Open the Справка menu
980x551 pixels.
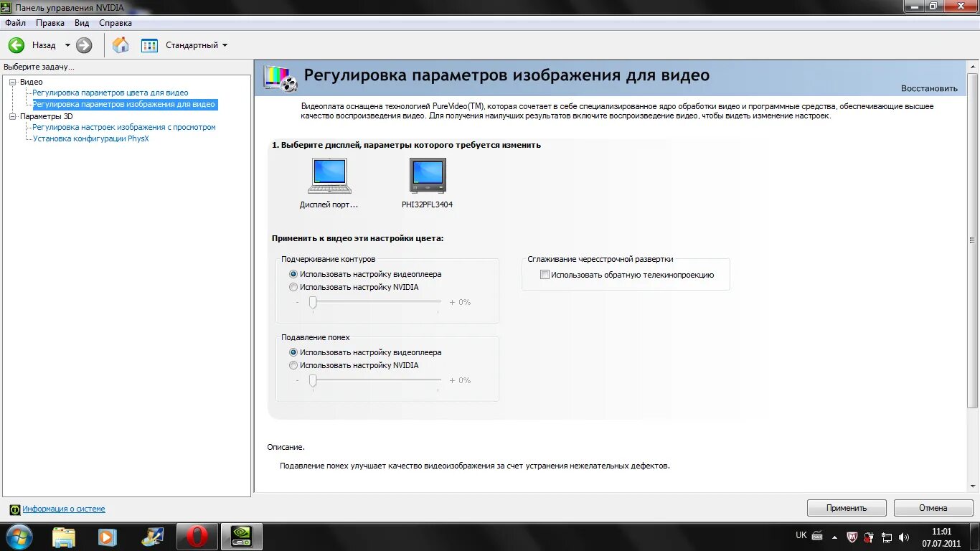click(116, 23)
